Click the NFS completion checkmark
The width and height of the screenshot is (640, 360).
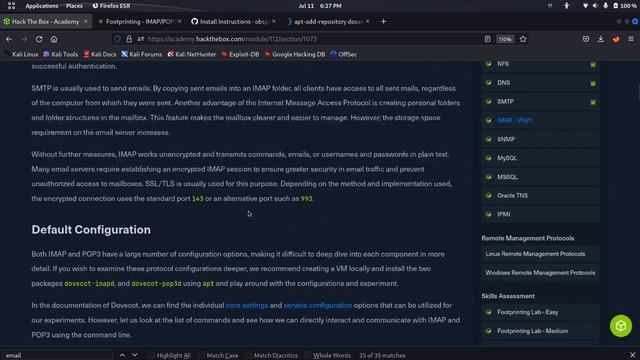593,64
